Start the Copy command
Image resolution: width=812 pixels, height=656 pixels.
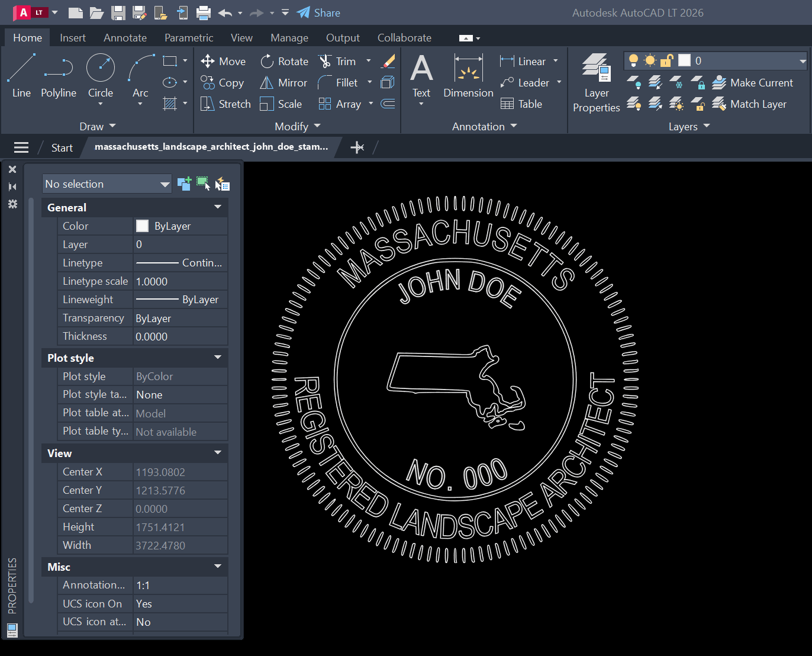pos(222,82)
